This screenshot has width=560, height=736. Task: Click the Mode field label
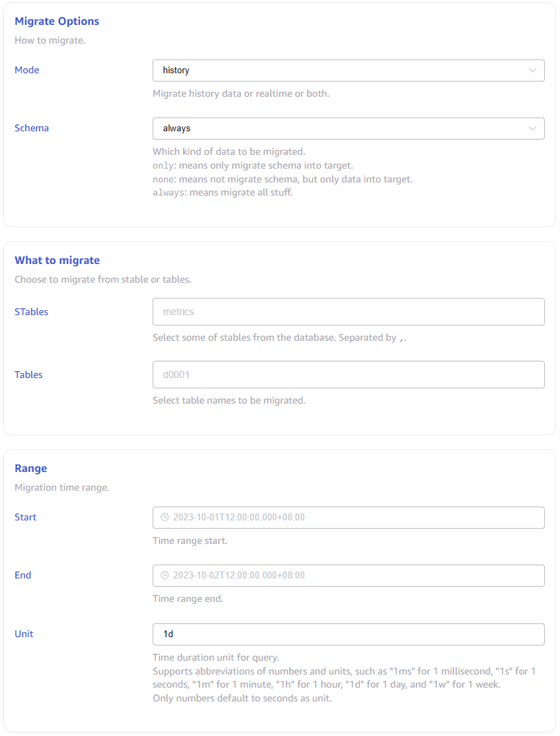coord(27,70)
